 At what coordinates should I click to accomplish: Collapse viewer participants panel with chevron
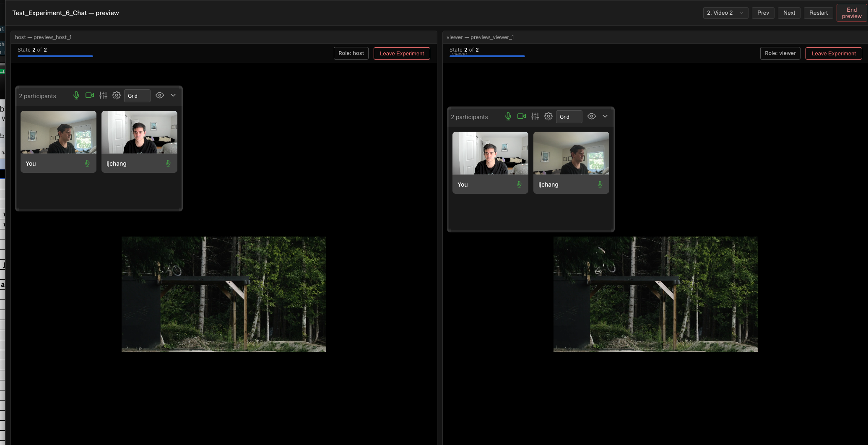click(605, 116)
